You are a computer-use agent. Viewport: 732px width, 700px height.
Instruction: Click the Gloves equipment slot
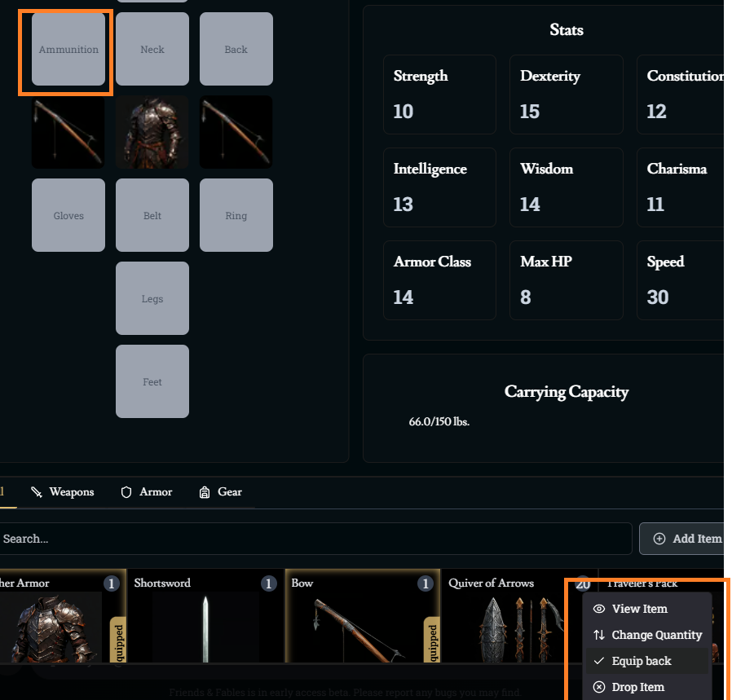(x=68, y=216)
